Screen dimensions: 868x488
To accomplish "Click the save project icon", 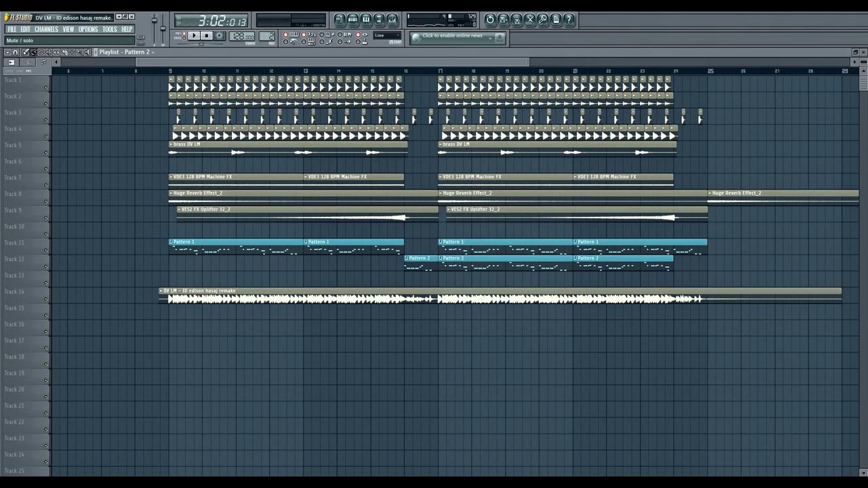I will 503,20.
